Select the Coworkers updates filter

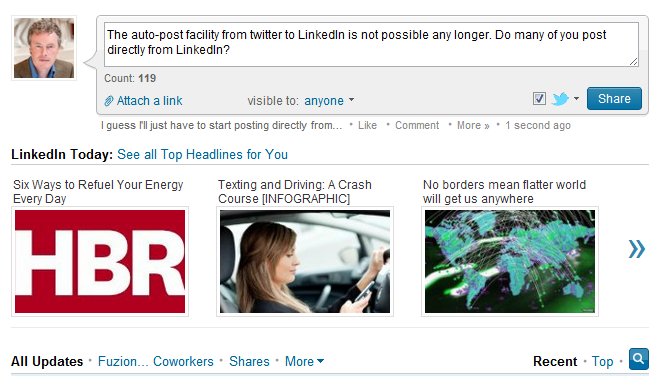click(x=183, y=361)
